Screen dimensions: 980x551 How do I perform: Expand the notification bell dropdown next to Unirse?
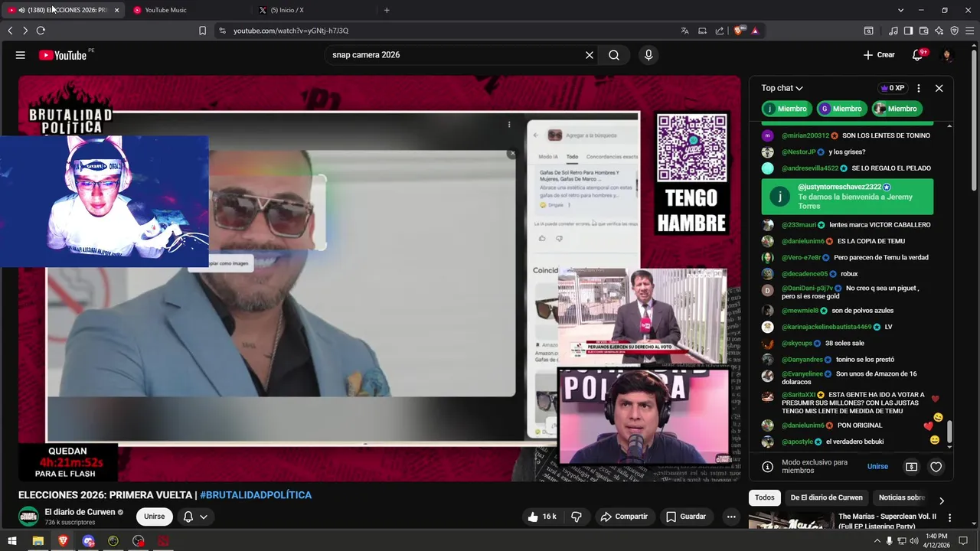pos(204,517)
